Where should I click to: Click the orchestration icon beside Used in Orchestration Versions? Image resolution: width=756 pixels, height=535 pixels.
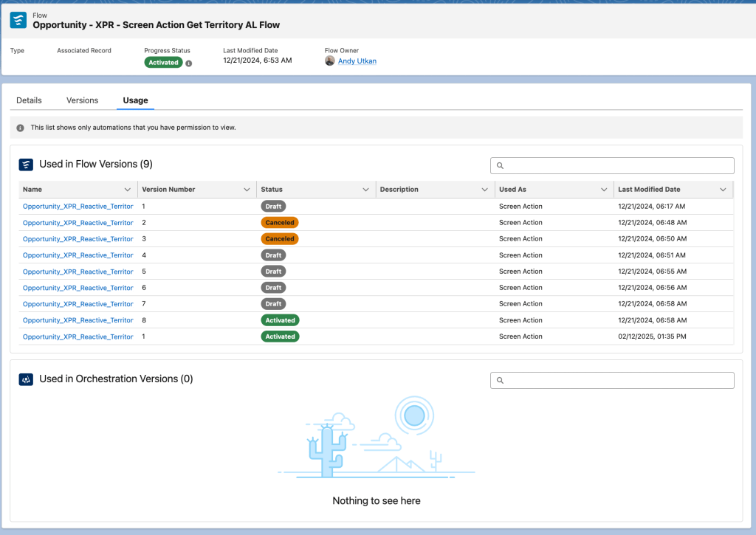(x=24, y=379)
